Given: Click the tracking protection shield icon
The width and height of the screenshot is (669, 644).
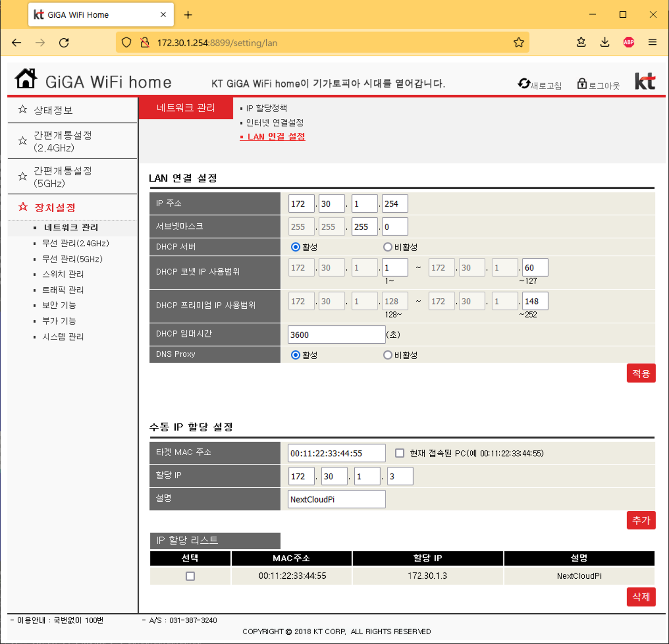Looking at the screenshot, I should click(x=126, y=43).
